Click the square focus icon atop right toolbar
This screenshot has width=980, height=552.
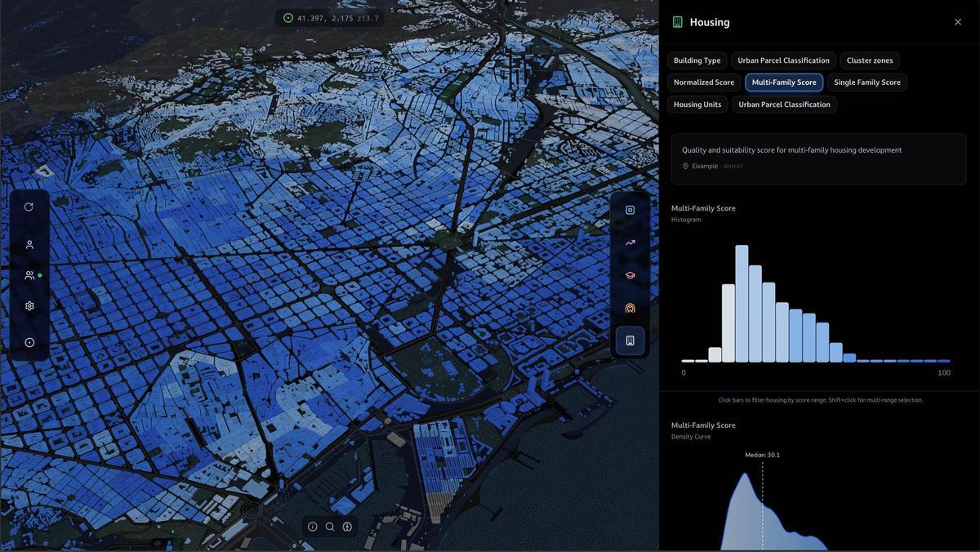(x=630, y=210)
